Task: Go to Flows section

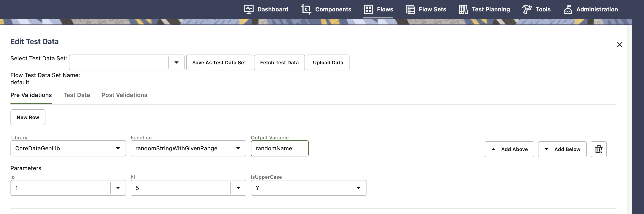Action: point(378,9)
